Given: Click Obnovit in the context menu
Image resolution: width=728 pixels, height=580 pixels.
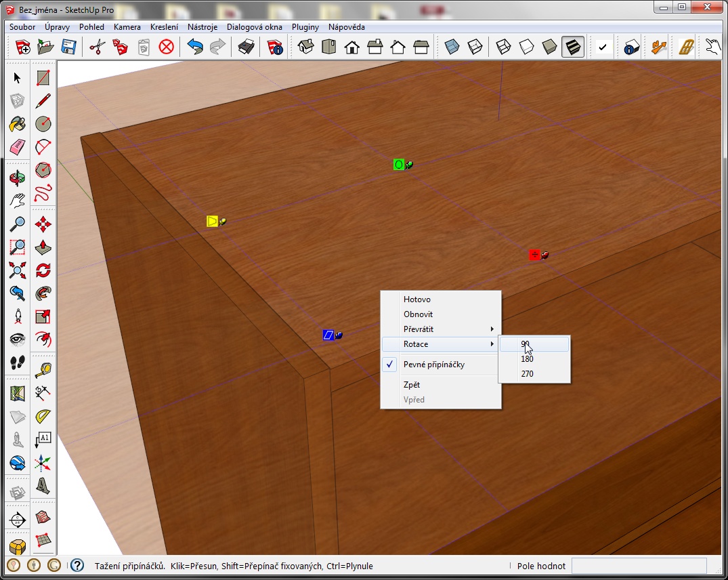Looking at the screenshot, I should click(x=418, y=314).
